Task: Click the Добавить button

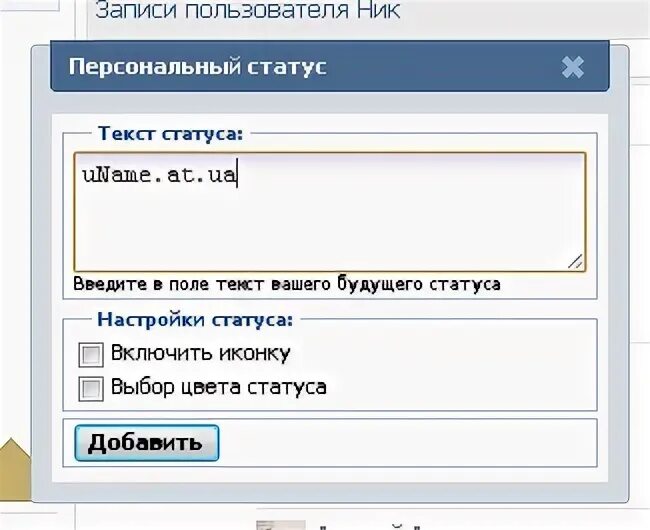Action: coord(147,443)
